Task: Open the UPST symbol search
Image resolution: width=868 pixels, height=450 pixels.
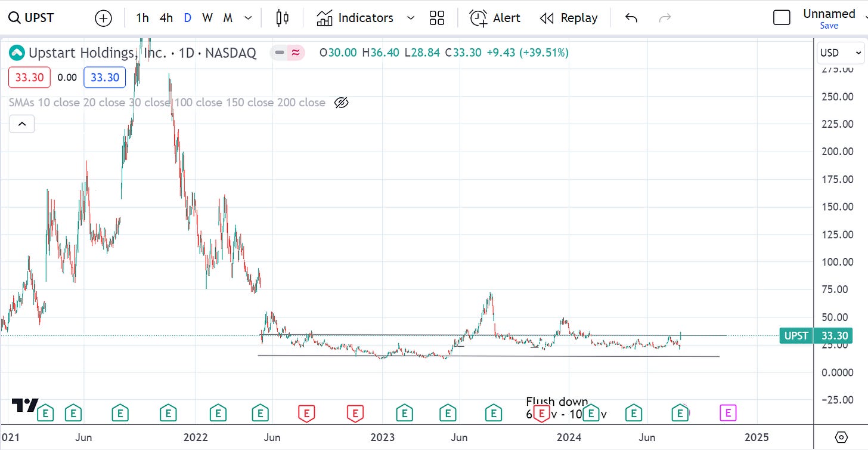Action: click(32, 18)
